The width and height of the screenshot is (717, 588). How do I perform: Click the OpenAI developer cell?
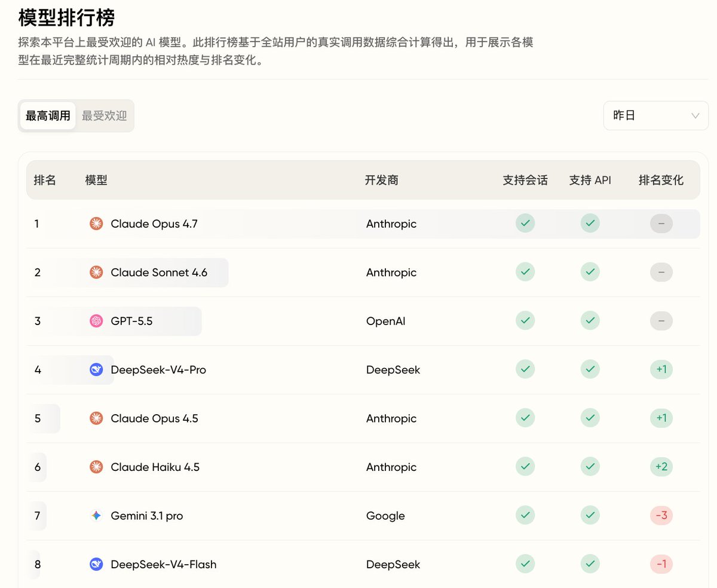[385, 321]
